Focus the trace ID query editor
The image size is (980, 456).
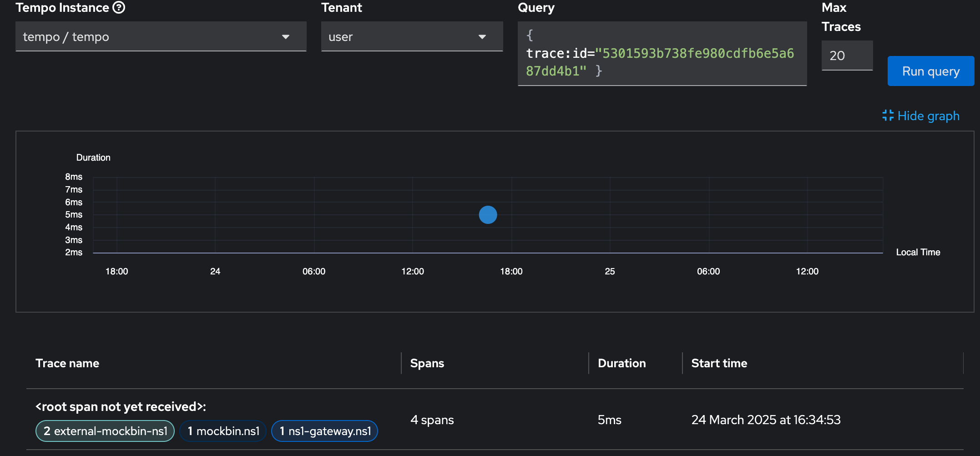pyautogui.click(x=662, y=54)
